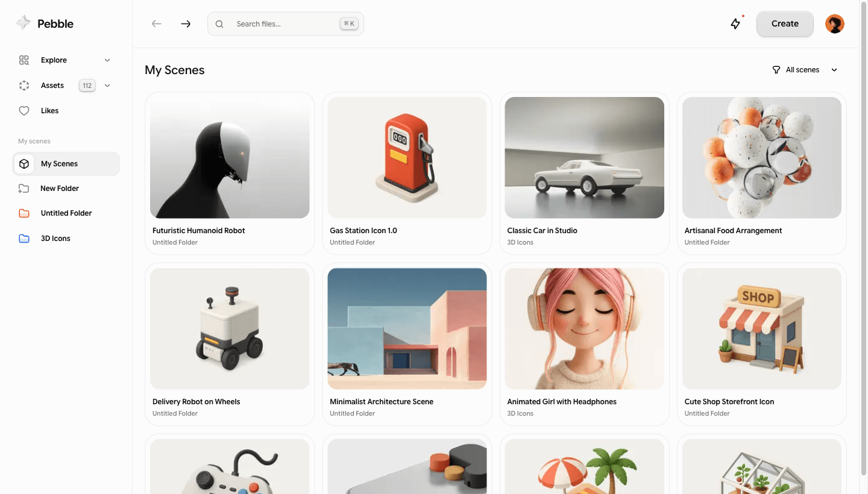Click the vertical scrollbar on the right
868x494 pixels.
pyautogui.click(x=863, y=241)
